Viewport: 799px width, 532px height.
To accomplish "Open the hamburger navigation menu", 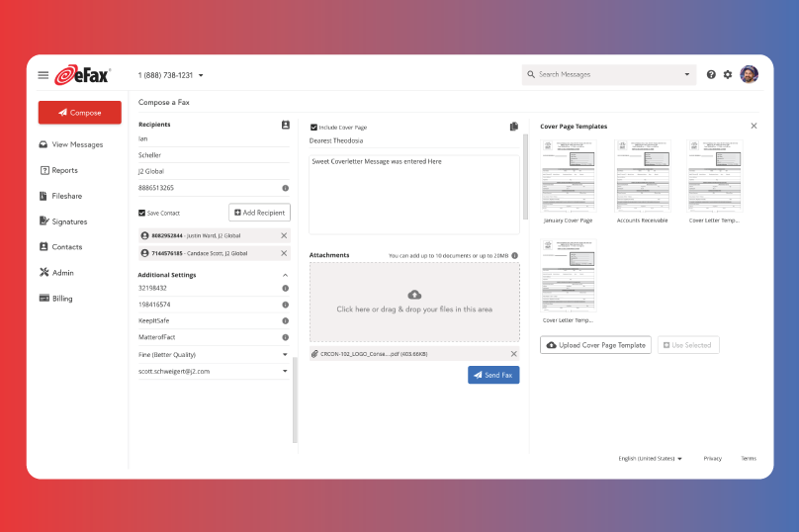I will click(x=44, y=75).
